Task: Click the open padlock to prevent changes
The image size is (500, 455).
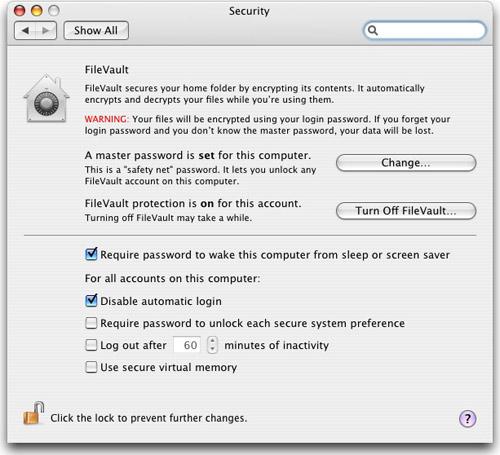Action: click(x=33, y=413)
